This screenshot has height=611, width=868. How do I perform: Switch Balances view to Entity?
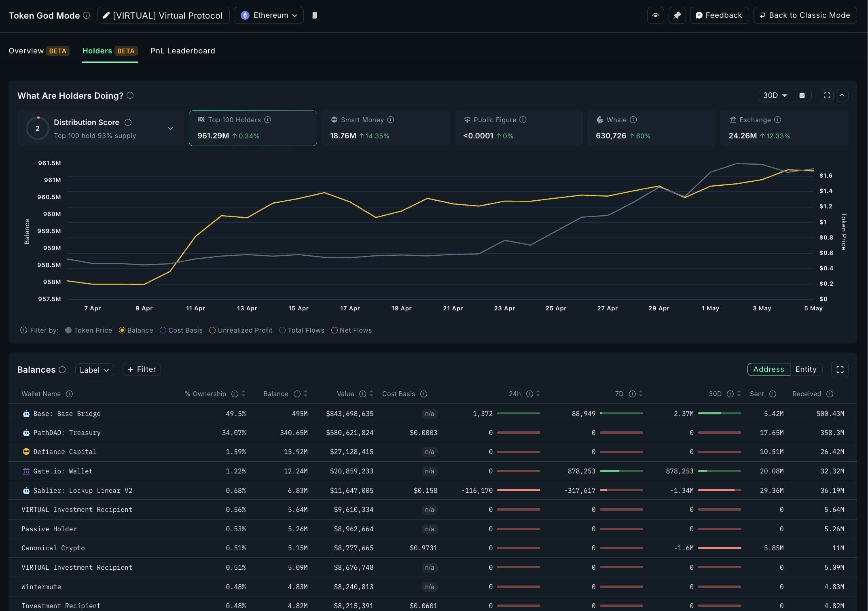pyautogui.click(x=806, y=369)
